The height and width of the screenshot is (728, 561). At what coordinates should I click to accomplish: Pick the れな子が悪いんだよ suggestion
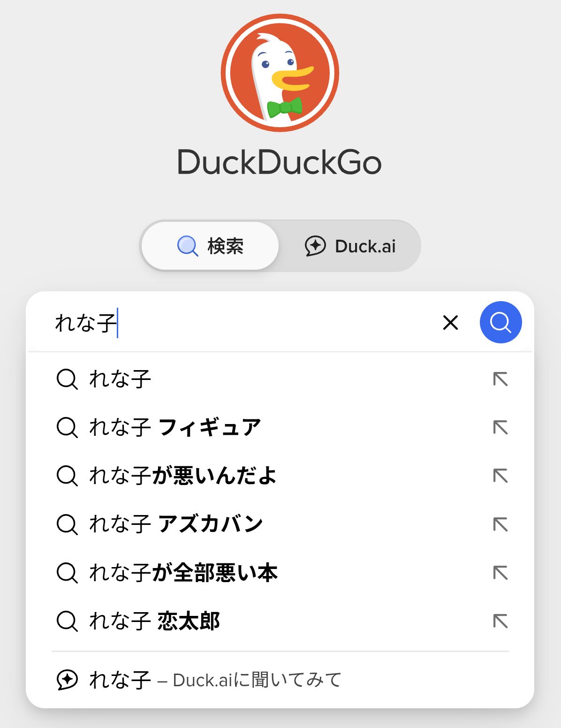click(183, 476)
